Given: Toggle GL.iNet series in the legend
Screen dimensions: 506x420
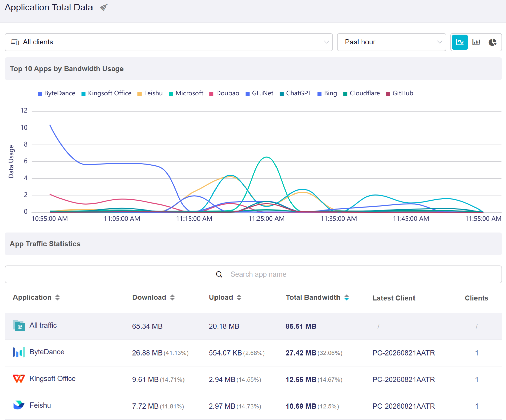Looking at the screenshot, I should click(259, 93).
